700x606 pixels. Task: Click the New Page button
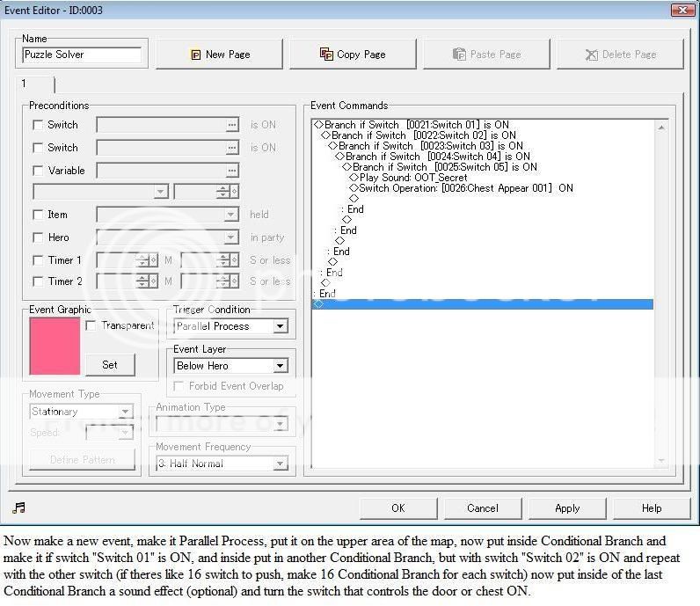point(220,55)
